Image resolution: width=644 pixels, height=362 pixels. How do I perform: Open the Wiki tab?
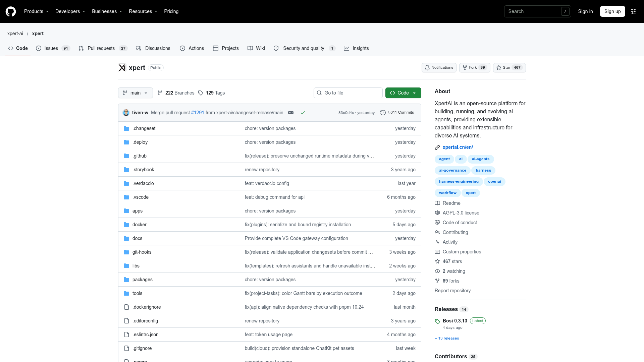[x=256, y=48]
